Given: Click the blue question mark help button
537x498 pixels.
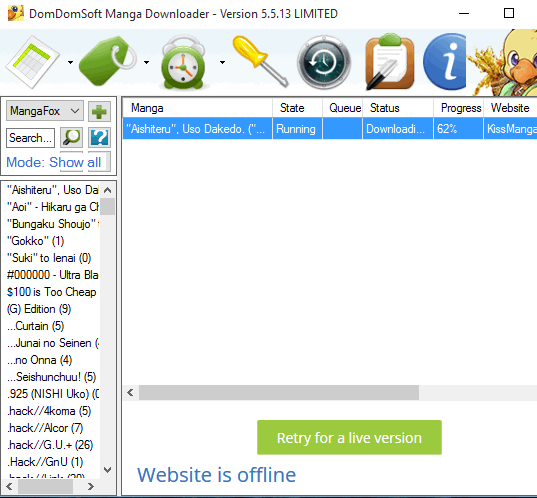Looking at the screenshot, I should click(x=99, y=138).
